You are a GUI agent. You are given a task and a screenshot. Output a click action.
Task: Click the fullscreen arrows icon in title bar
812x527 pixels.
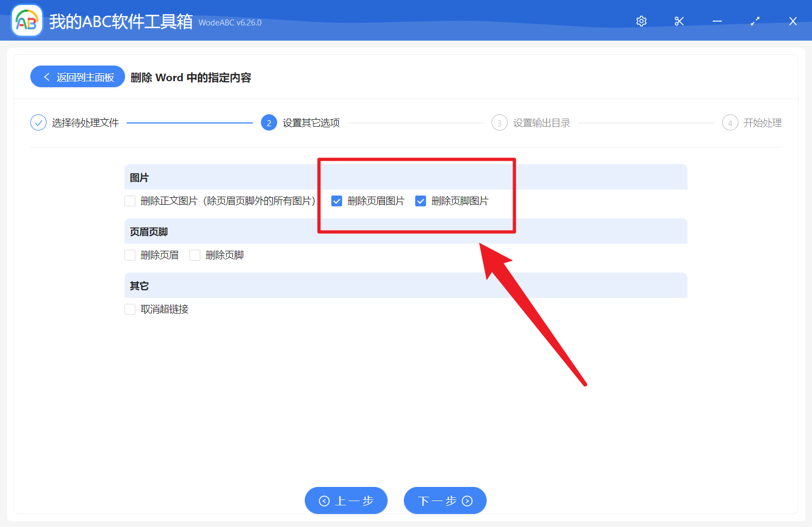755,21
